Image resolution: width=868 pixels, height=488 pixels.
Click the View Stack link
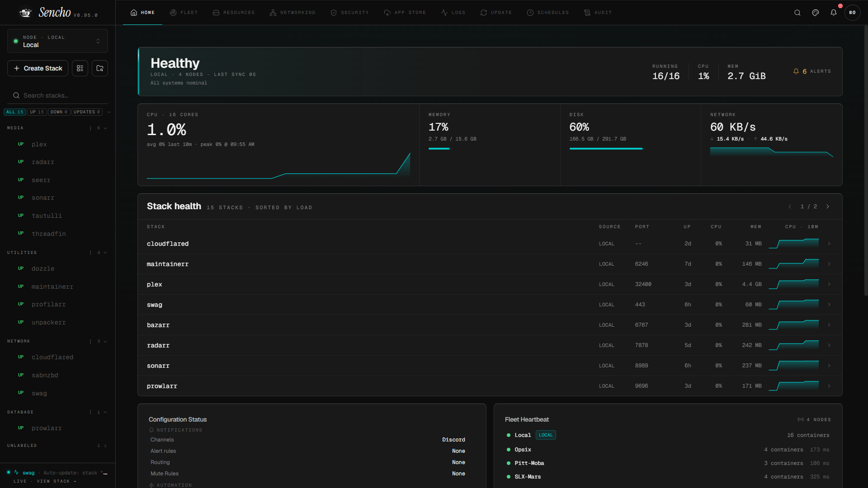(x=57, y=481)
